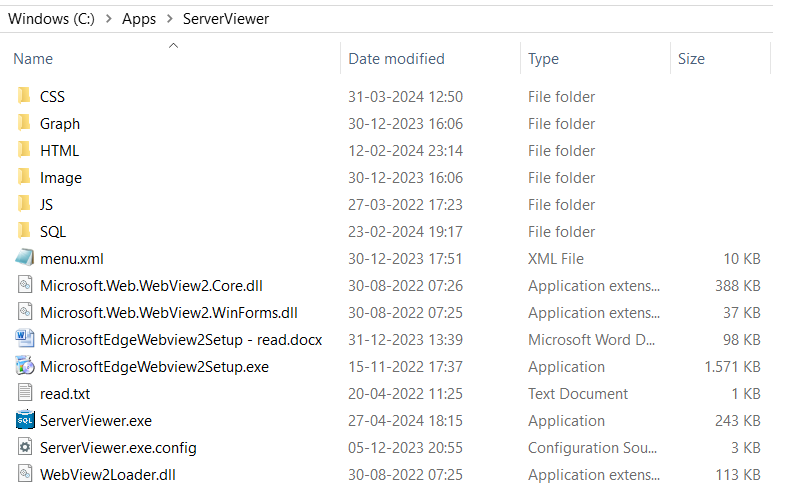Click the read.txt document icon
790x497 pixels.
click(25, 394)
